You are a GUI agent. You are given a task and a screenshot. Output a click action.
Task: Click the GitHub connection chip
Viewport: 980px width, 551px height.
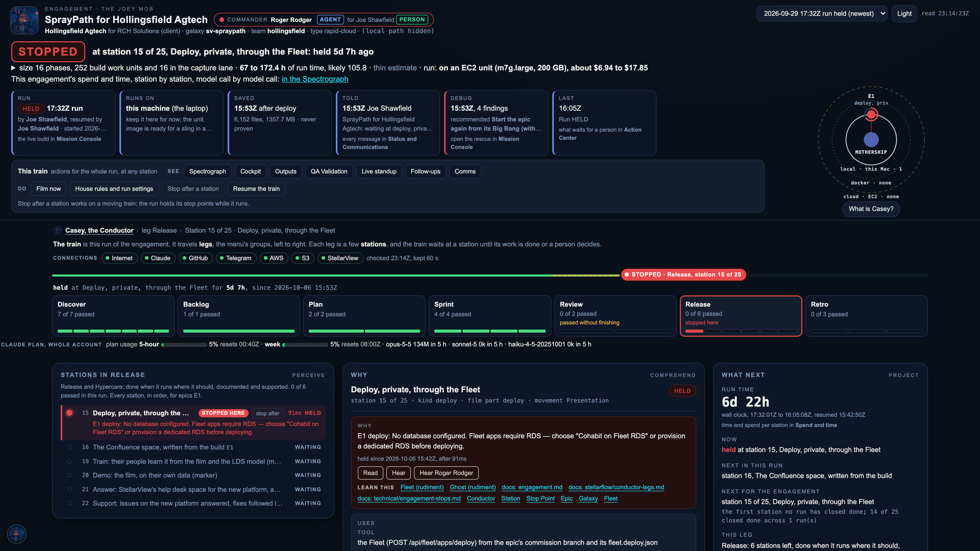[x=195, y=258]
